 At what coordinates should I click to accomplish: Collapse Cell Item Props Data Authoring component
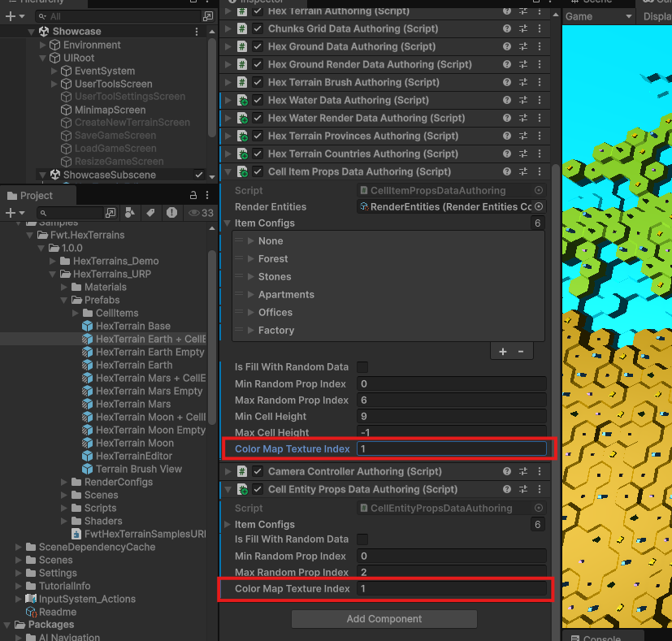click(x=228, y=171)
